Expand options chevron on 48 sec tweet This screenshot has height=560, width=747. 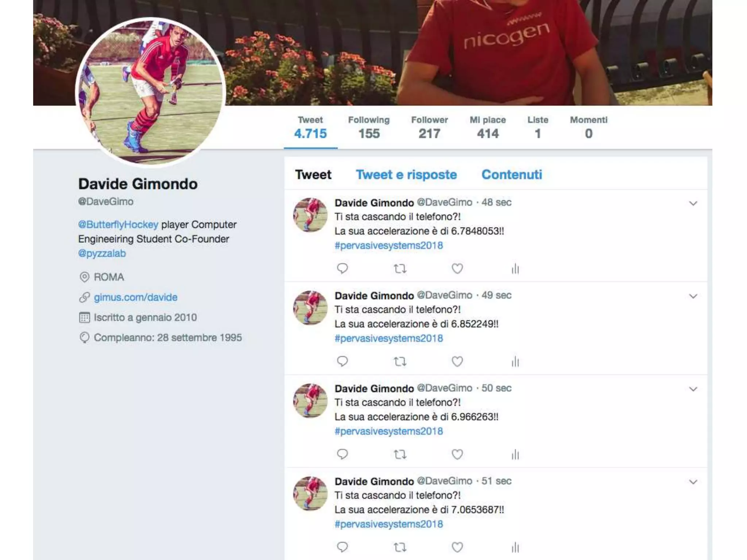coord(693,203)
